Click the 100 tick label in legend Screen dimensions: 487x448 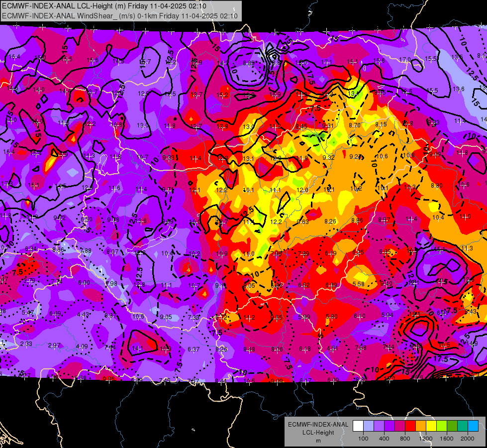tap(363, 439)
